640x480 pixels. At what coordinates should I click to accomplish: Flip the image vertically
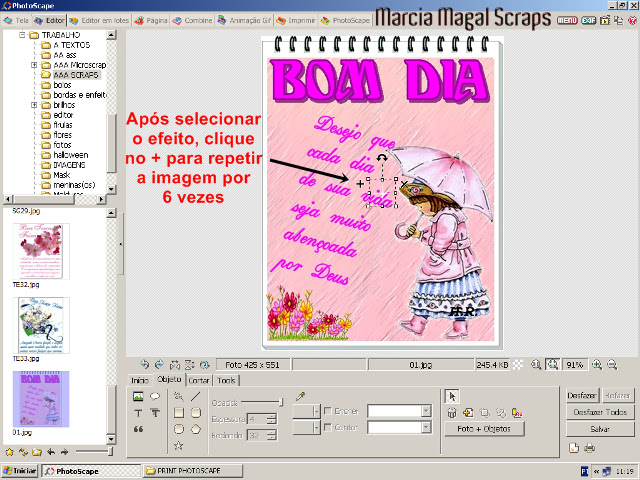[189, 364]
